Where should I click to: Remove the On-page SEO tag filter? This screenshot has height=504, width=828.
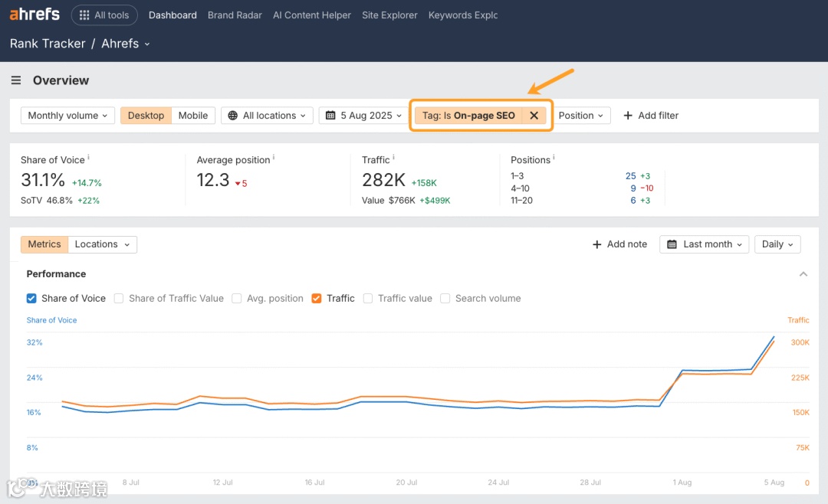(534, 115)
